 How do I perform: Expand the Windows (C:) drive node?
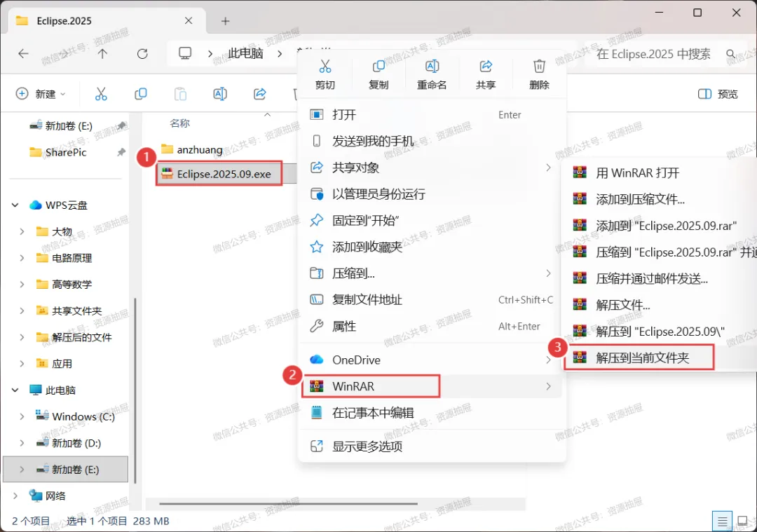pyautogui.click(x=22, y=416)
